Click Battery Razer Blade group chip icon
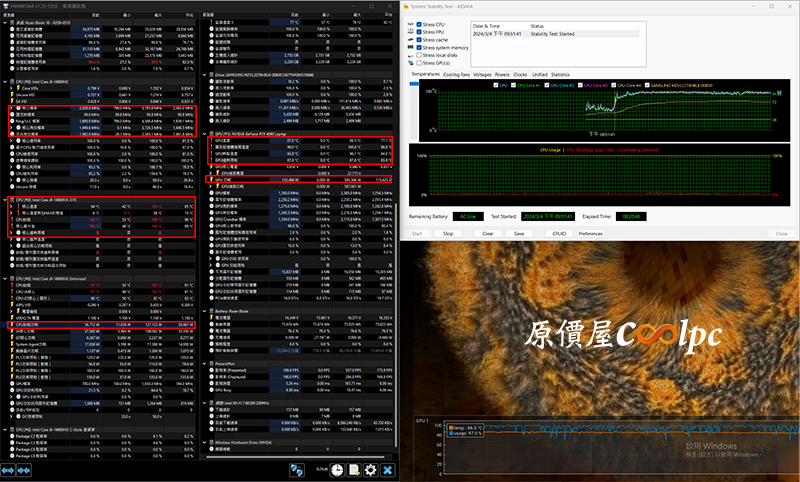Viewport: 800px width, 482px height. pos(211,311)
